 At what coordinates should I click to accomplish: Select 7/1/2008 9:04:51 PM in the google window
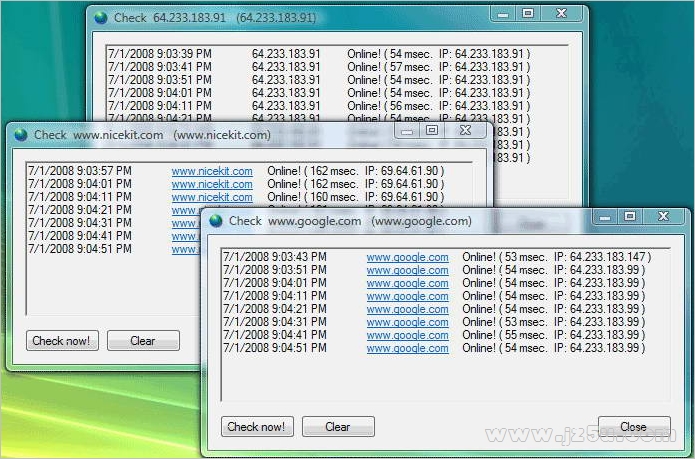[275, 348]
